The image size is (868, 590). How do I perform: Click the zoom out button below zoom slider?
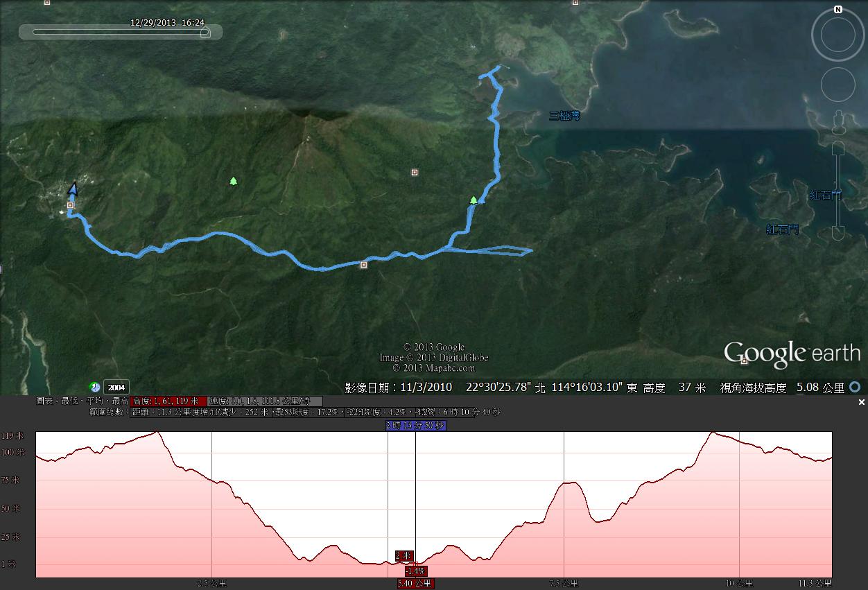(838, 234)
